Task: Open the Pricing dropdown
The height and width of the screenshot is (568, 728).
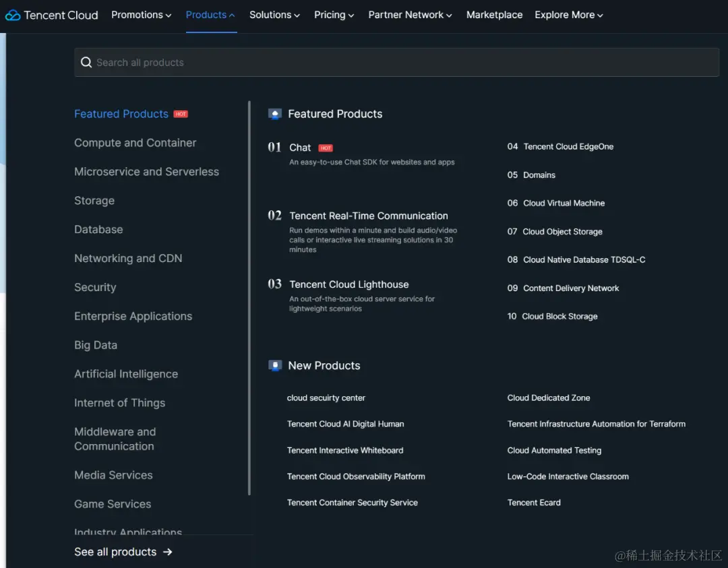Action: [x=334, y=15]
